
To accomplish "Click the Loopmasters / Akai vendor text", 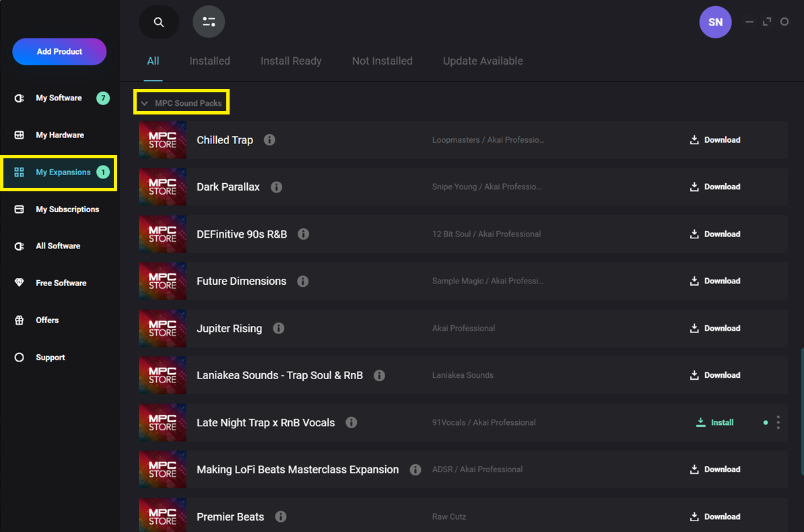I will [x=488, y=139].
